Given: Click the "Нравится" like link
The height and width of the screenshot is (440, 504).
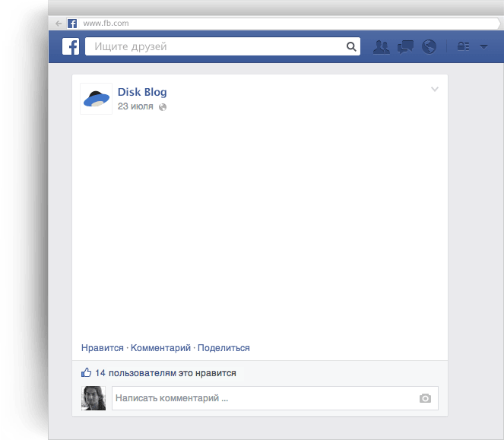Looking at the screenshot, I should click(x=102, y=348).
